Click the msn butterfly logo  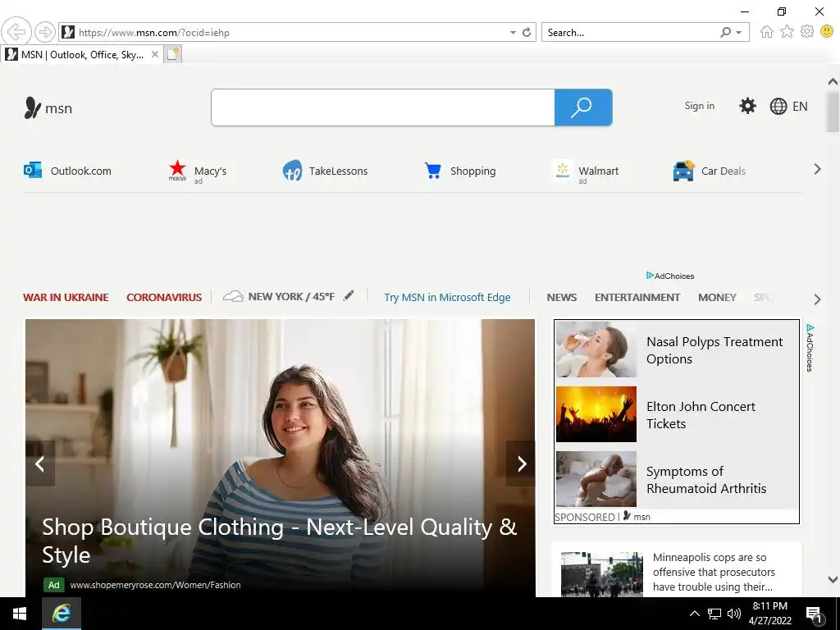[48, 107]
